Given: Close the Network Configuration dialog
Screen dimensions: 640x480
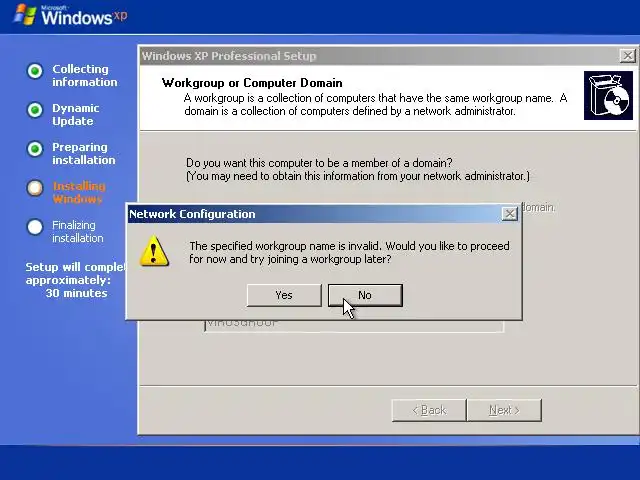Looking at the screenshot, I should 509,213.
